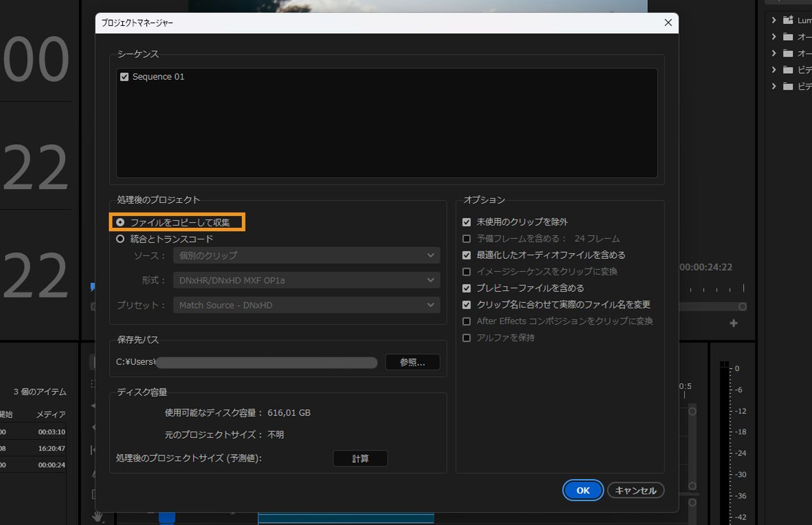Open the ソース dropdown

pyautogui.click(x=306, y=255)
